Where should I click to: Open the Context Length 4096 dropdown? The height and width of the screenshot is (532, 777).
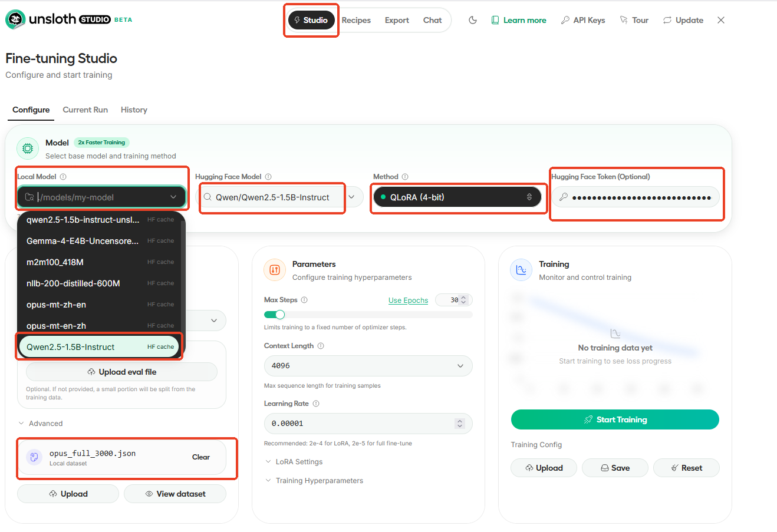368,366
